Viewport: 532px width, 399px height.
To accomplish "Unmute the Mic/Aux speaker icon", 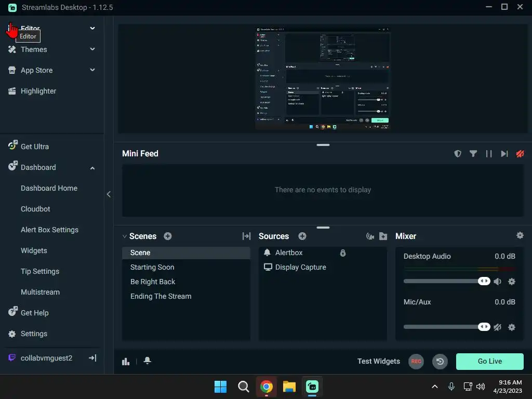I will pos(497,327).
